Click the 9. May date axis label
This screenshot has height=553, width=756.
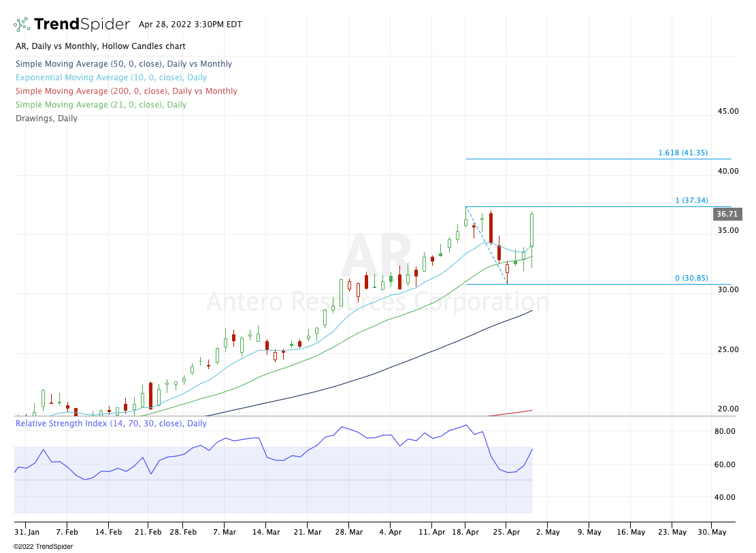pyautogui.click(x=590, y=533)
